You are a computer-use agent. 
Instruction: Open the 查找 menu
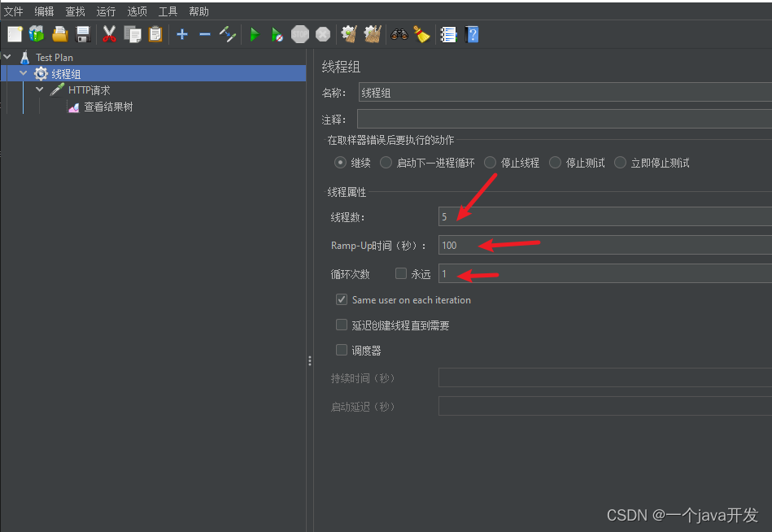click(76, 11)
